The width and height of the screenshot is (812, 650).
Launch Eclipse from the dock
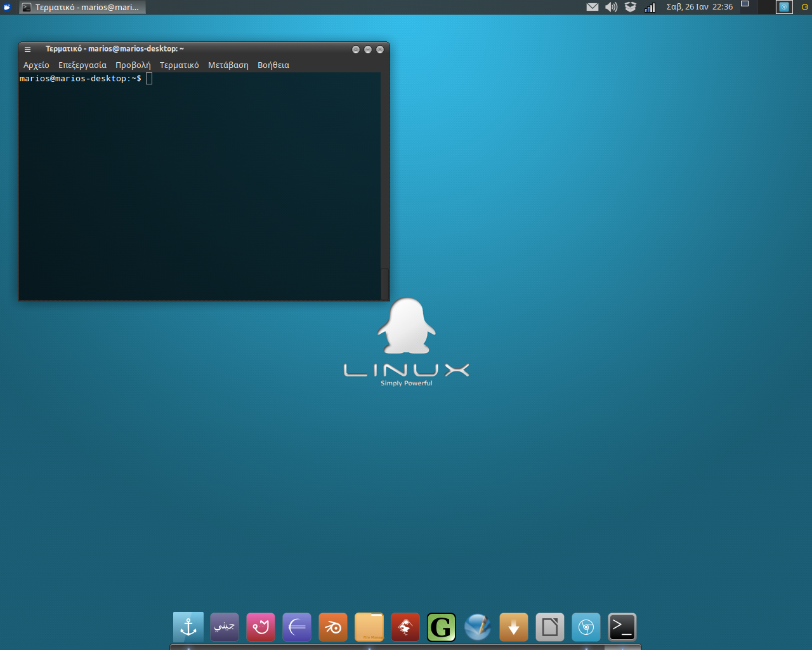tap(297, 627)
